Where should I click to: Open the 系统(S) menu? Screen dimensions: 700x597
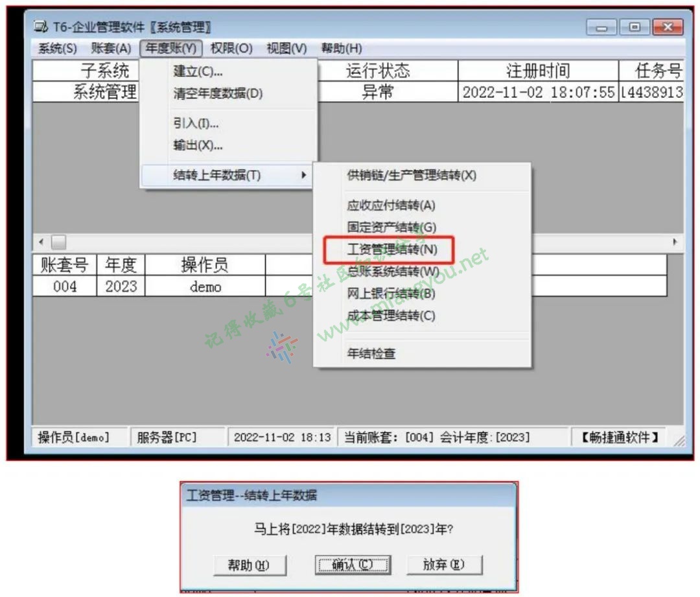click(57, 49)
